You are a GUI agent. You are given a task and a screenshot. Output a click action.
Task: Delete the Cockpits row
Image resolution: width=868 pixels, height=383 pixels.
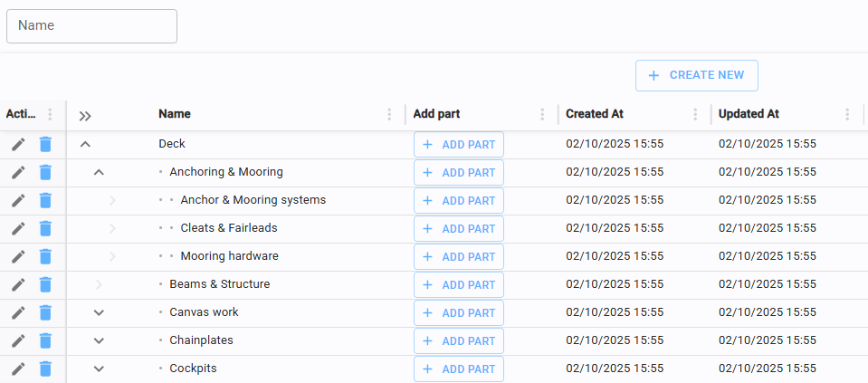coord(45,369)
